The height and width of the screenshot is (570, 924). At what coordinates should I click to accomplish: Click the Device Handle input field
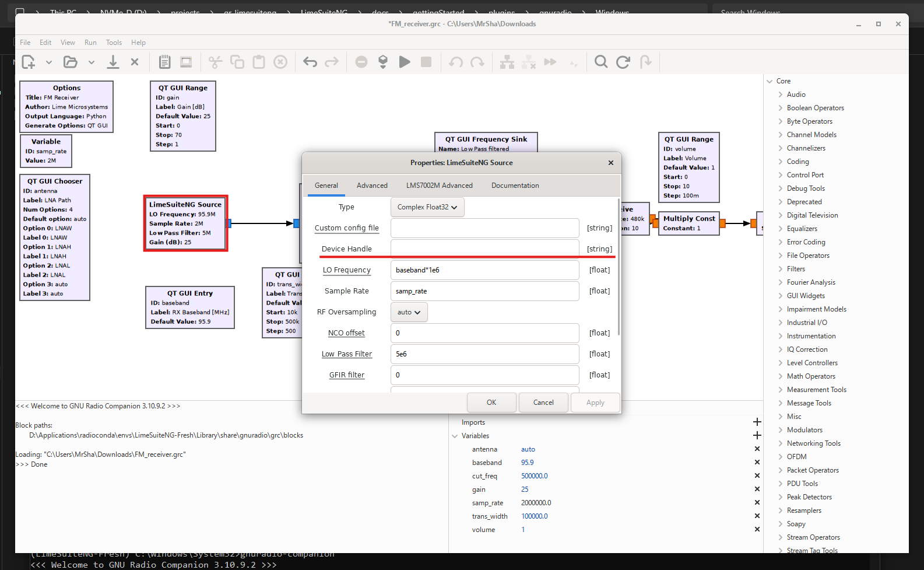coord(484,249)
